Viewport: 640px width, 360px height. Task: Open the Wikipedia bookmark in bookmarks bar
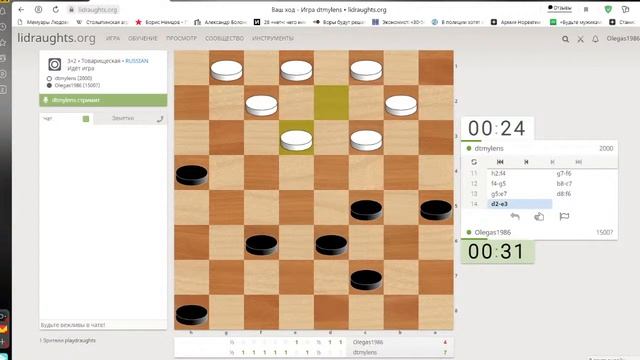click(101, 22)
